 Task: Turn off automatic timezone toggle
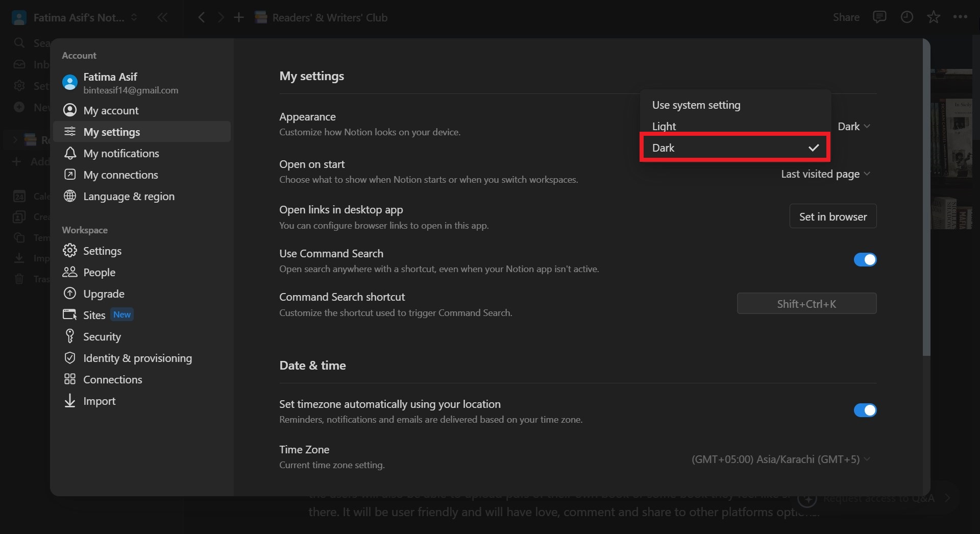pyautogui.click(x=865, y=410)
